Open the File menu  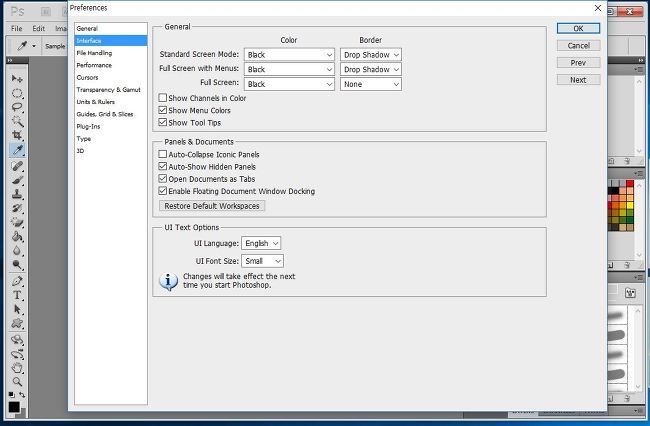17,28
